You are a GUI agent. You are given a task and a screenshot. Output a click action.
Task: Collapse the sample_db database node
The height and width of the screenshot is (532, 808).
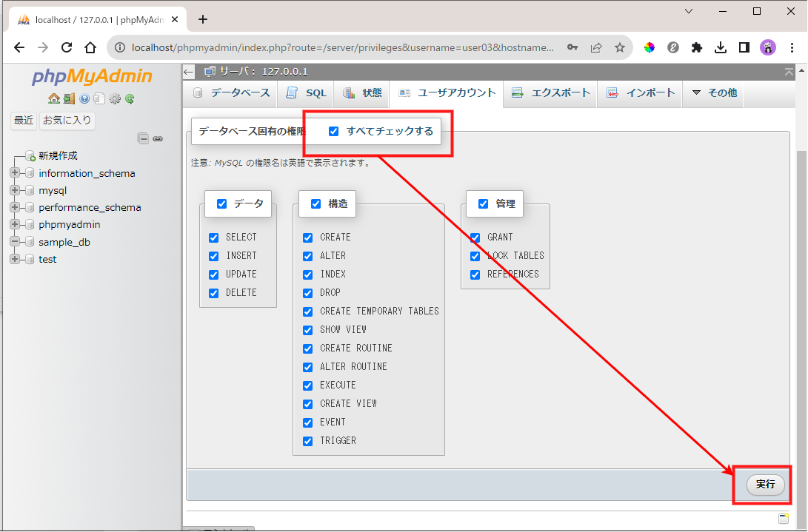(x=14, y=241)
